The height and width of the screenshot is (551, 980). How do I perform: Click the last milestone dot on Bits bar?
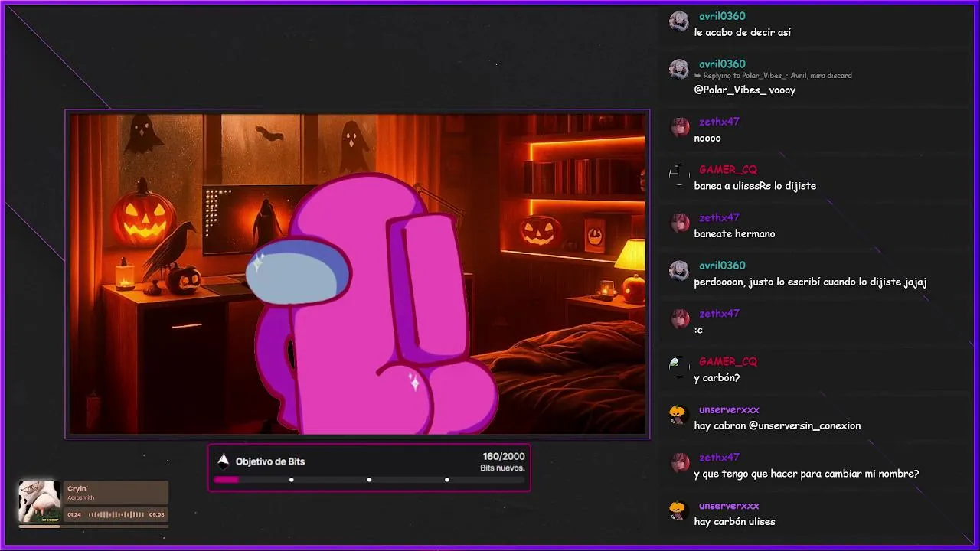(x=446, y=480)
